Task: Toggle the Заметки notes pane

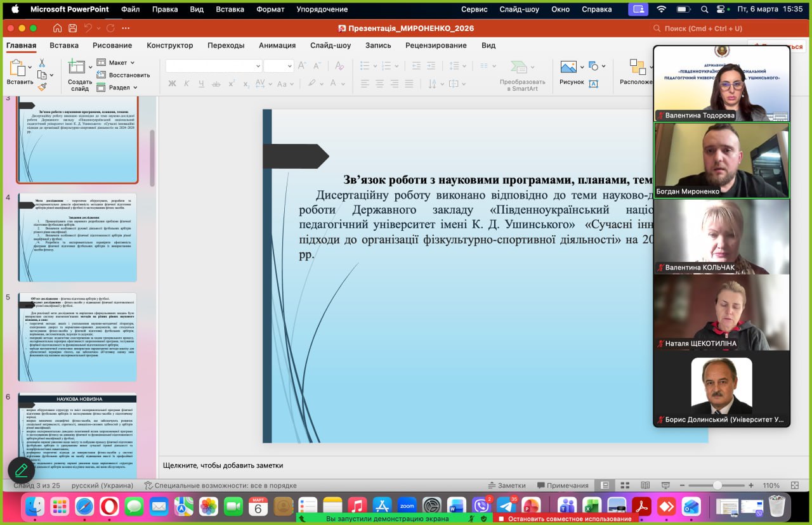Action: click(x=506, y=485)
